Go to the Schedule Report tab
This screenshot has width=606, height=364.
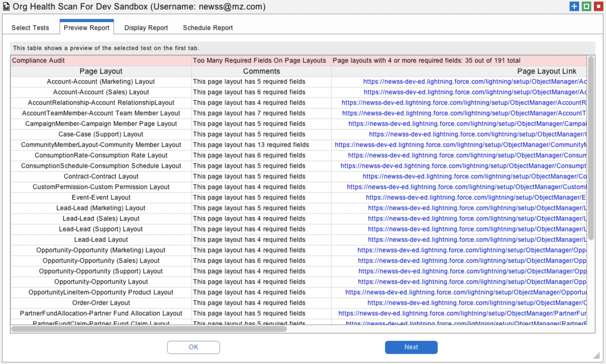pyautogui.click(x=208, y=28)
